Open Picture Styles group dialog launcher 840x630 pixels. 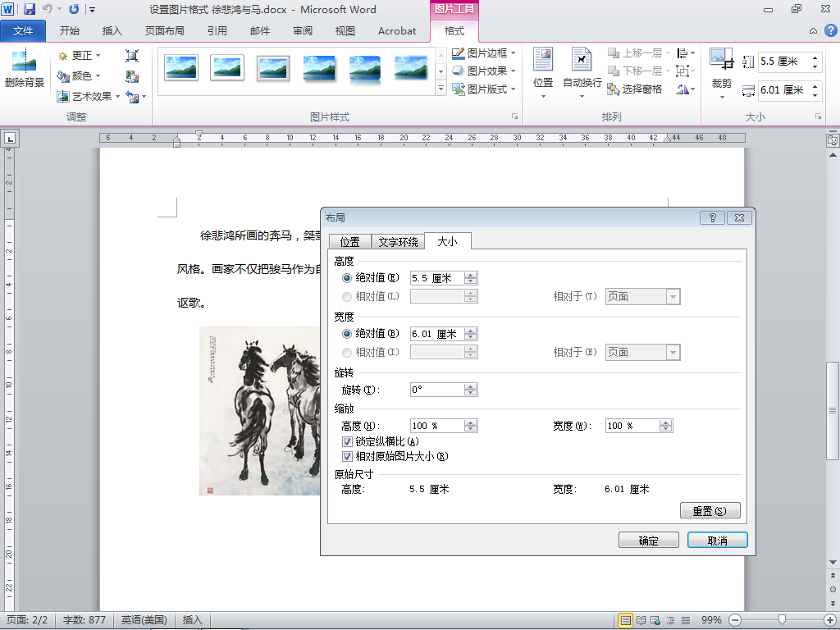[515, 116]
